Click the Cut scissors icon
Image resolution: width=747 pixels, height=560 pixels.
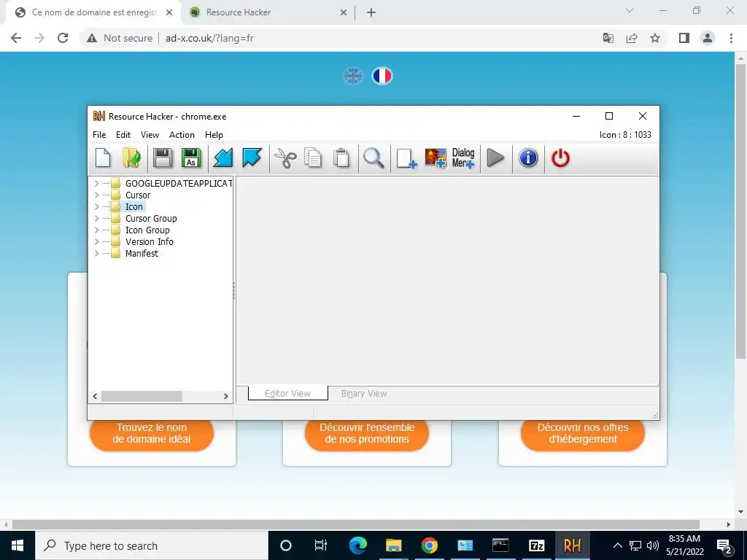[x=285, y=158]
